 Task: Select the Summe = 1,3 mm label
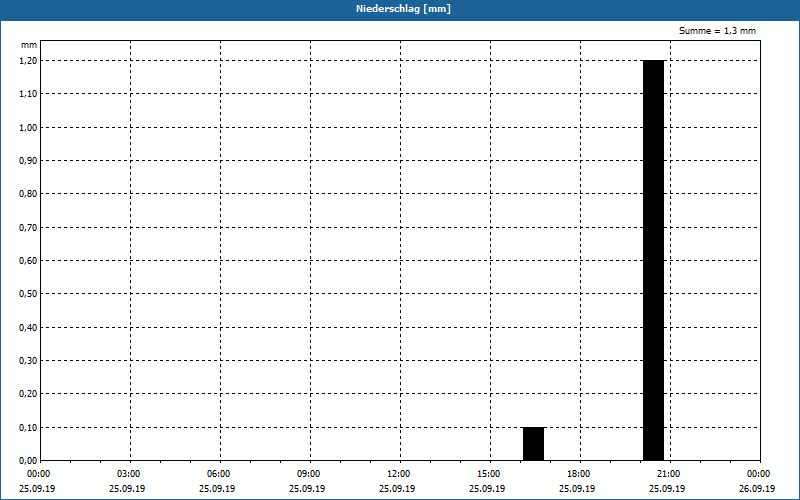pos(717,31)
